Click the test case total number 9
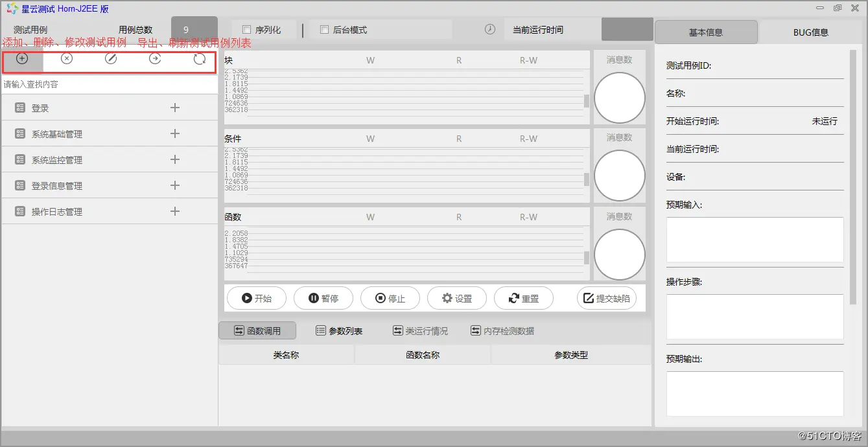868x447 pixels. click(x=186, y=30)
